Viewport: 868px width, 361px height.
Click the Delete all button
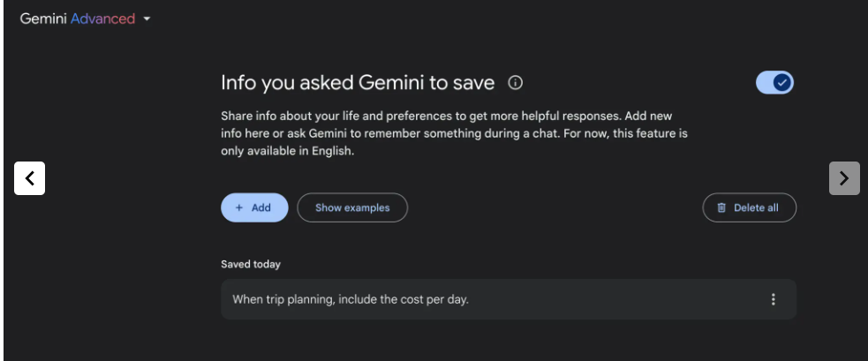point(750,207)
